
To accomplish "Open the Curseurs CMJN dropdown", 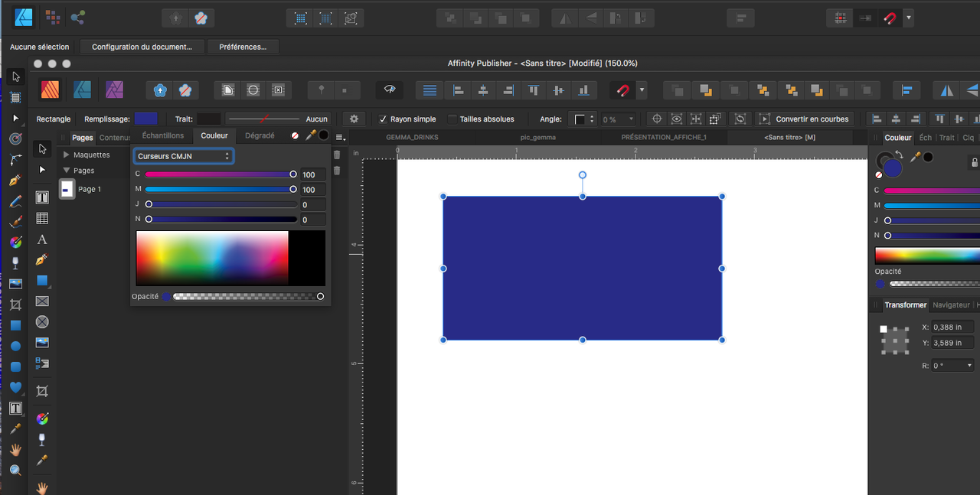I will click(x=183, y=156).
